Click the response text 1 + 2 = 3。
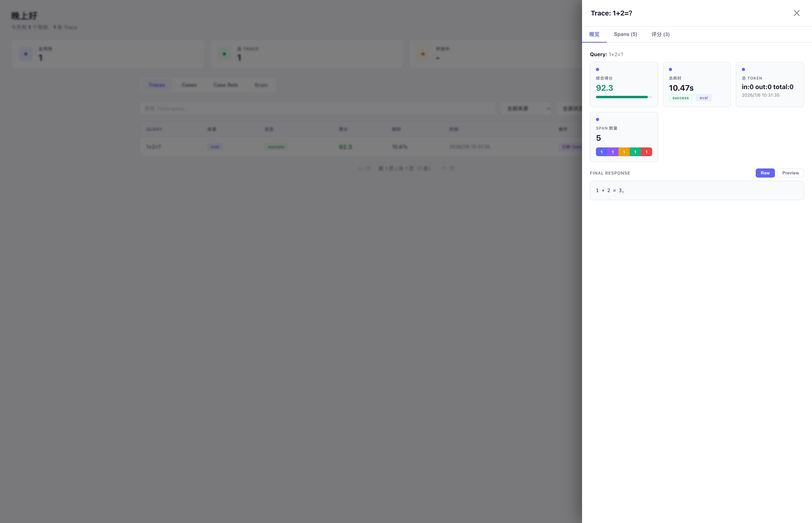 pos(610,190)
